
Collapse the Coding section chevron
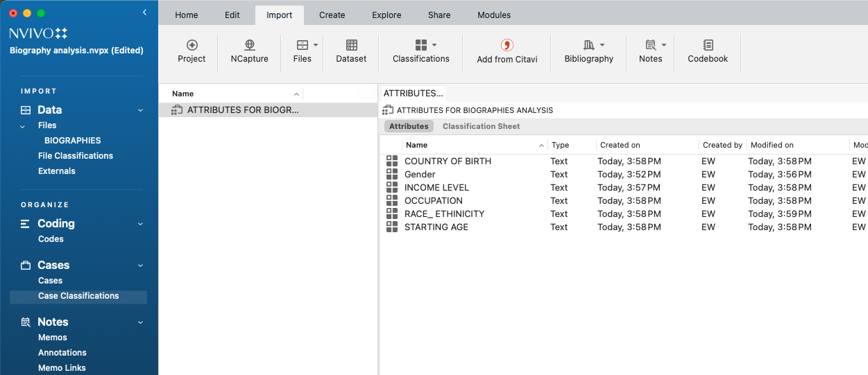[x=140, y=224]
